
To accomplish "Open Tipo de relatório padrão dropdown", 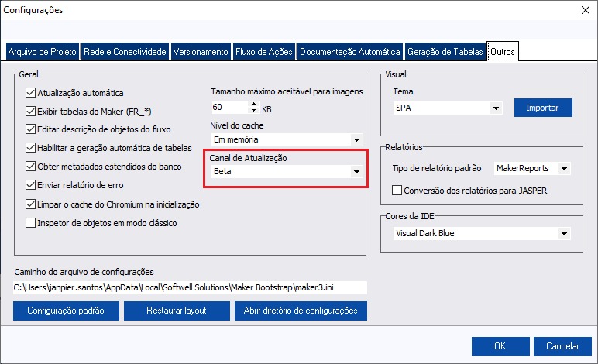I will (x=564, y=168).
